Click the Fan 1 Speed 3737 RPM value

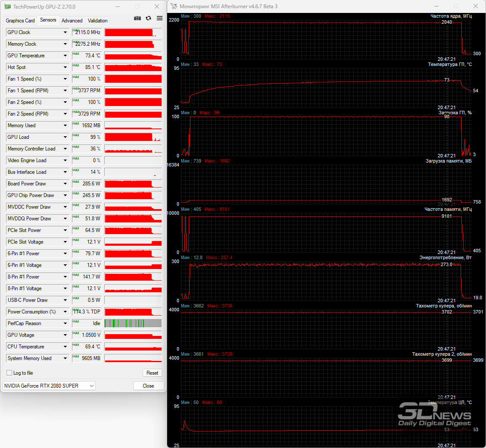pos(87,91)
